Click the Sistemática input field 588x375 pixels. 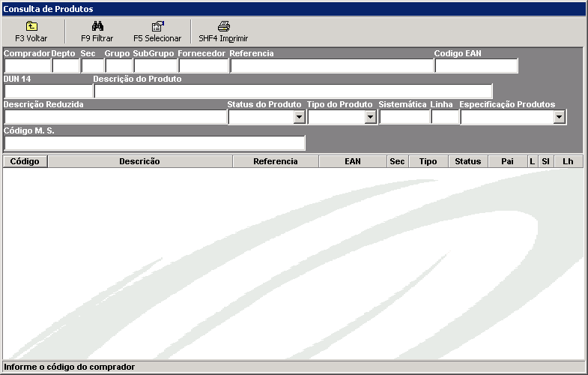pyautogui.click(x=404, y=117)
